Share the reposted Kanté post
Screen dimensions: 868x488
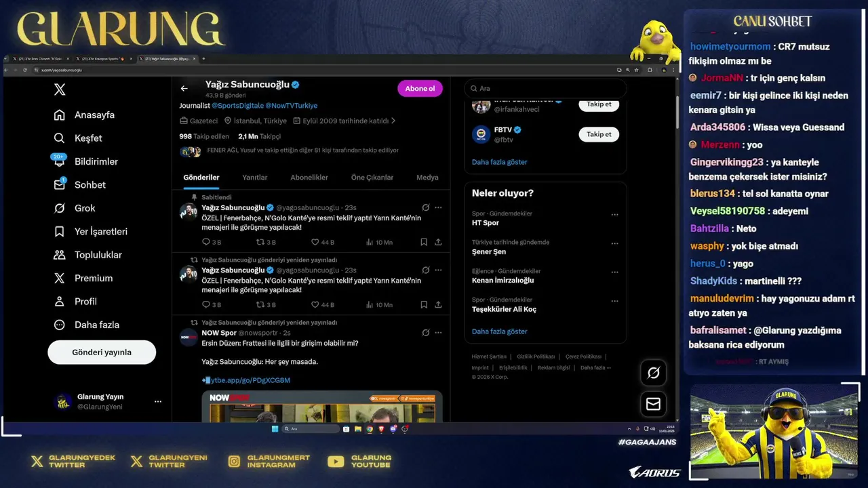click(x=438, y=305)
